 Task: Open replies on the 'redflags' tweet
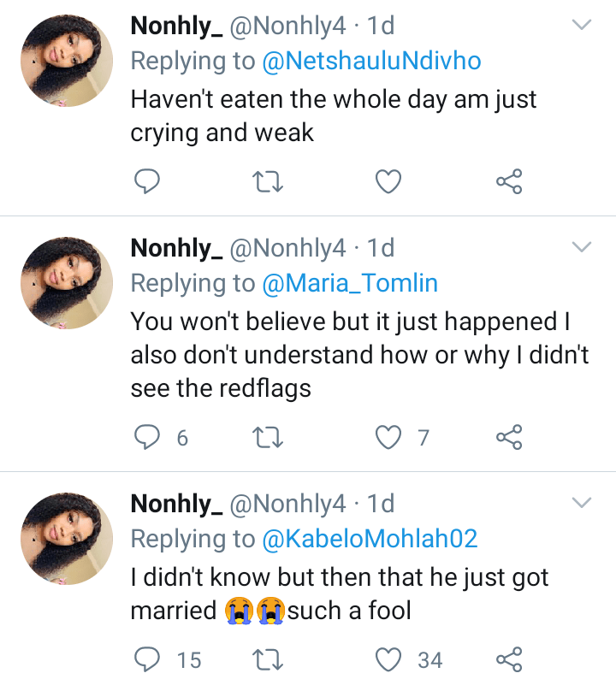(x=148, y=438)
